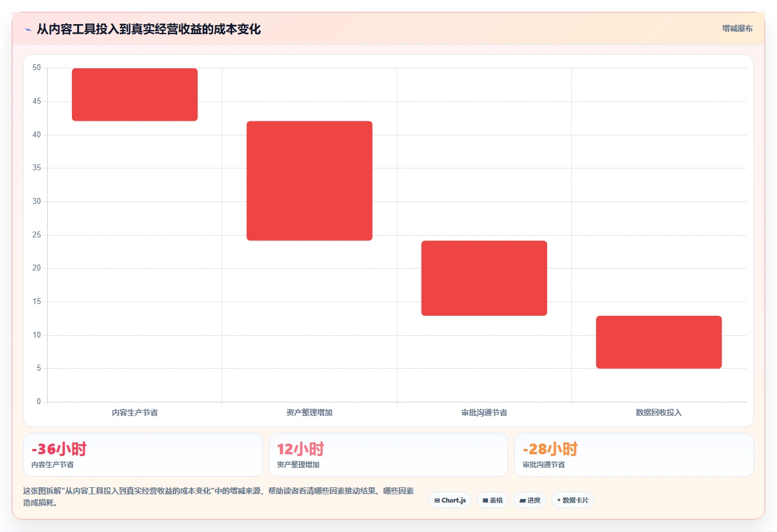Open the 12小时 stat card

point(388,455)
